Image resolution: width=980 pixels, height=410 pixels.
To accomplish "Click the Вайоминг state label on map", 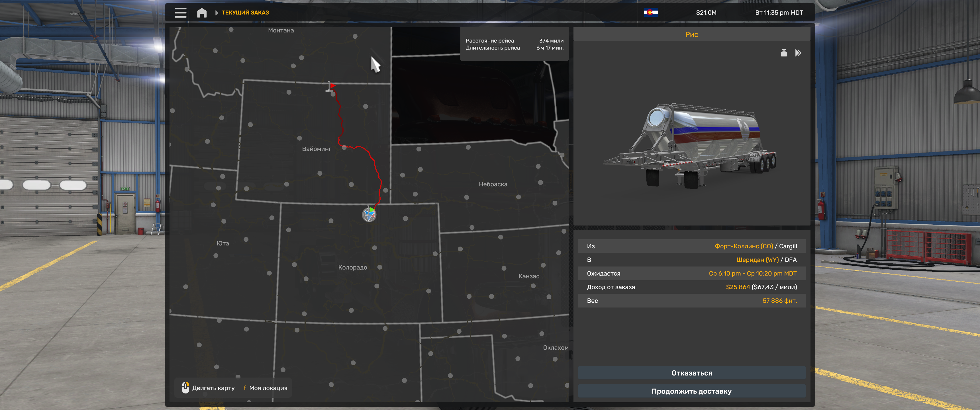I will click(x=317, y=149).
